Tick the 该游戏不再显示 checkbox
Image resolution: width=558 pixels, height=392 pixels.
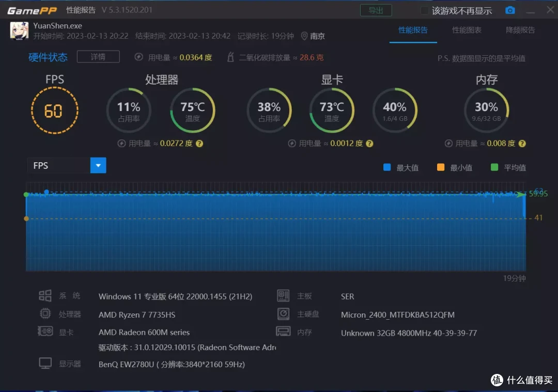(424, 10)
